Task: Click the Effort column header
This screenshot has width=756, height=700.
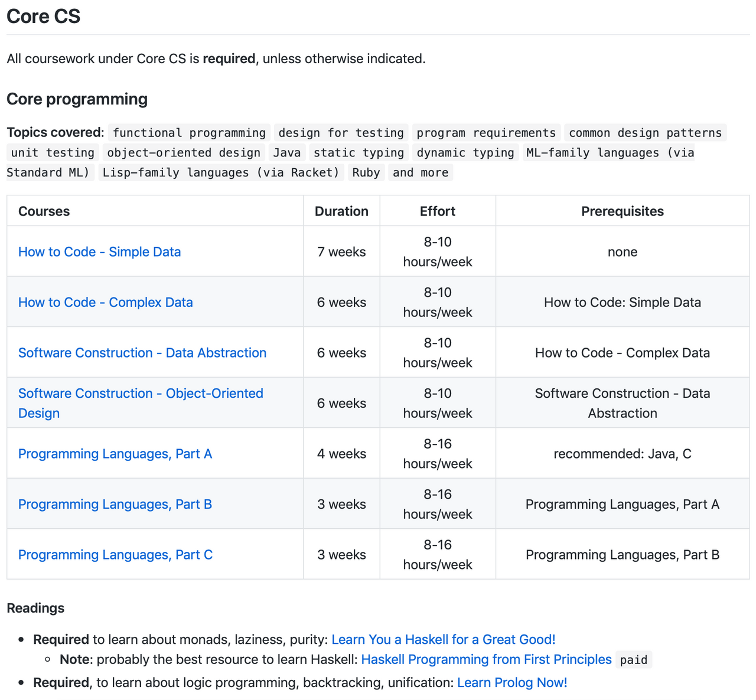Action: click(437, 211)
